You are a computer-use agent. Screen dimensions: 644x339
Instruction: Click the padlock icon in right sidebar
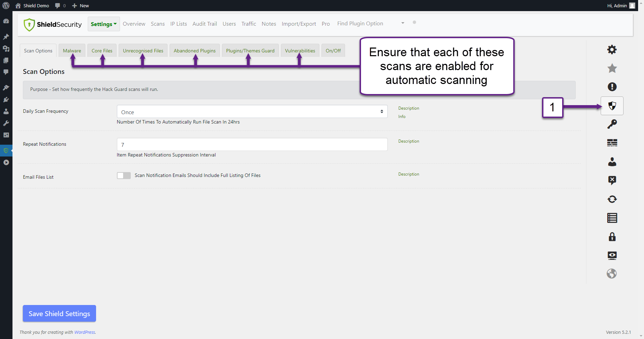[612, 237]
